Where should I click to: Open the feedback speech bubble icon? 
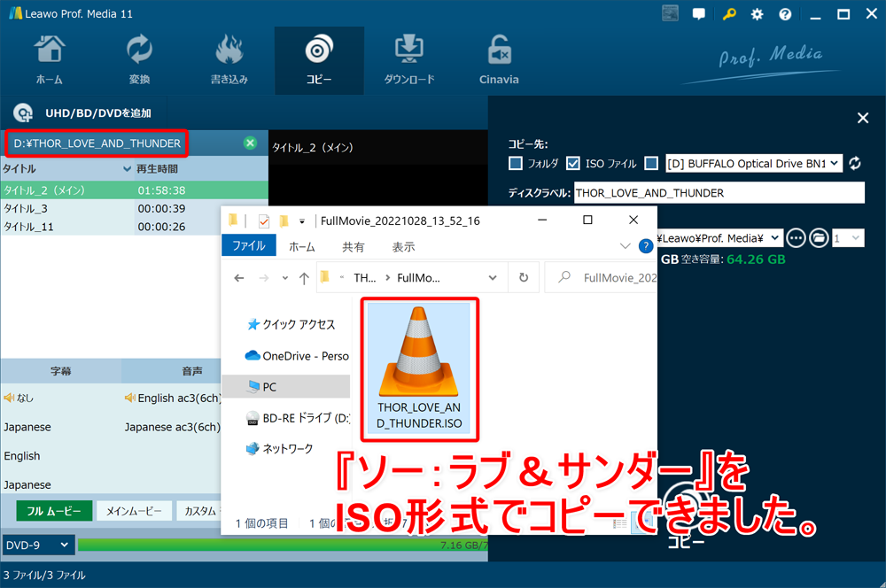click(x=699, y=14)
